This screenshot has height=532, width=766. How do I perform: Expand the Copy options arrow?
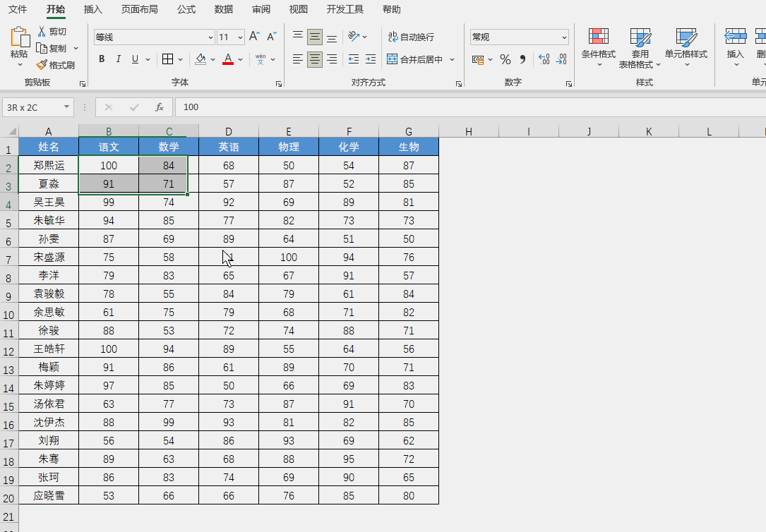[x=76, y=48]
